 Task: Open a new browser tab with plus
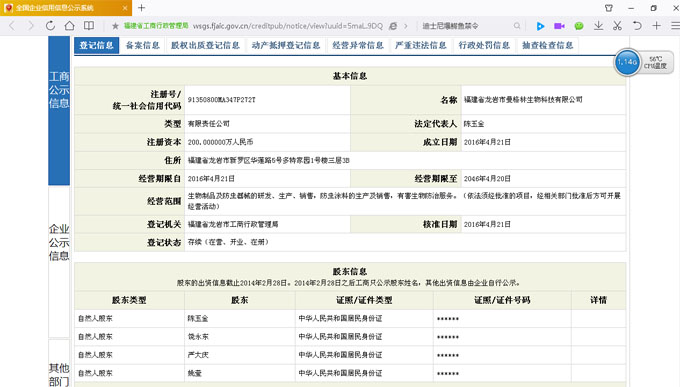[x=141, y=8]
